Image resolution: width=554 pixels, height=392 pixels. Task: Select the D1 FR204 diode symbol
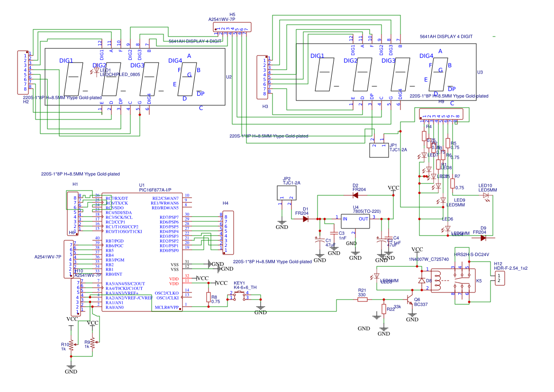click(x=306, y=219)
